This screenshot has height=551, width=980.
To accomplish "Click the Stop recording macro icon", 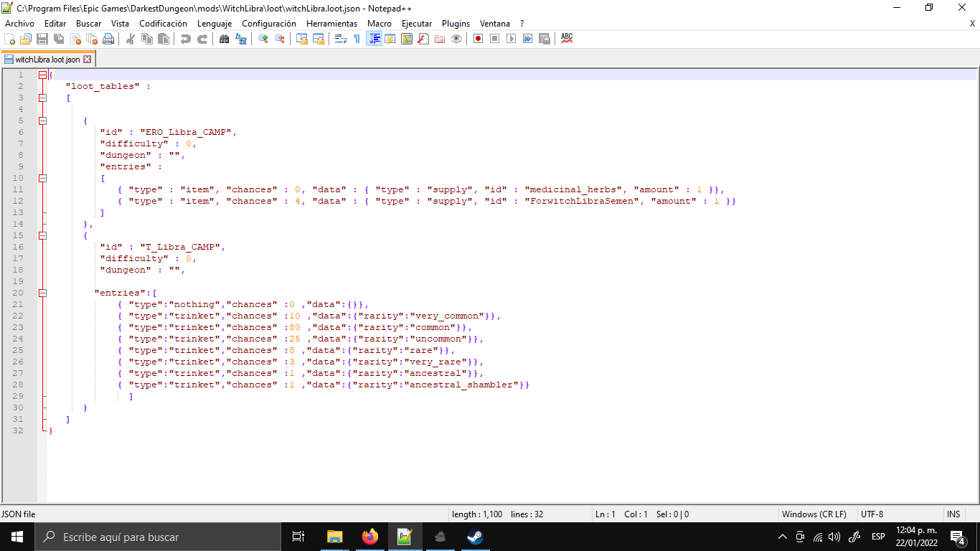I will pyautogui.click(x=495, y=39).
